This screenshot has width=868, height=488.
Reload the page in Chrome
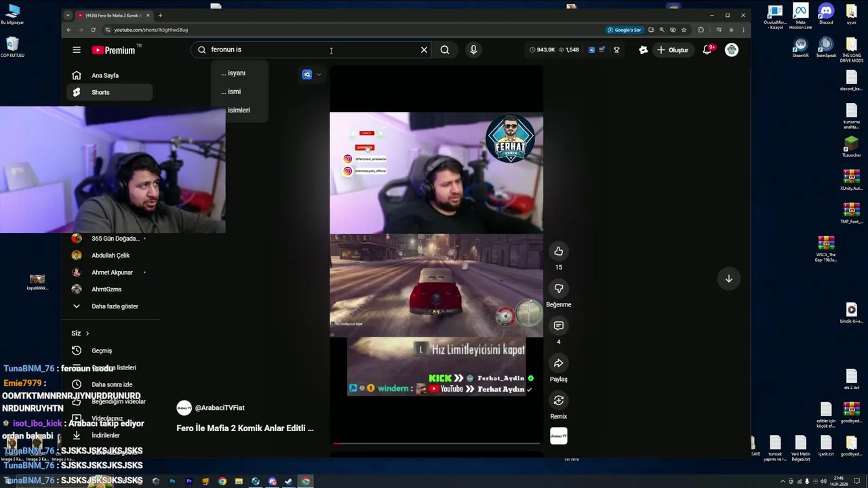coord(93,30)
